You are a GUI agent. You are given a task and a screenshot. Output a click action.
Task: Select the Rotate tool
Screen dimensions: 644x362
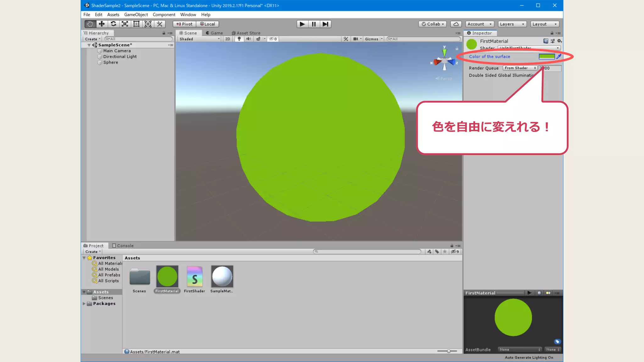point(113,24)
